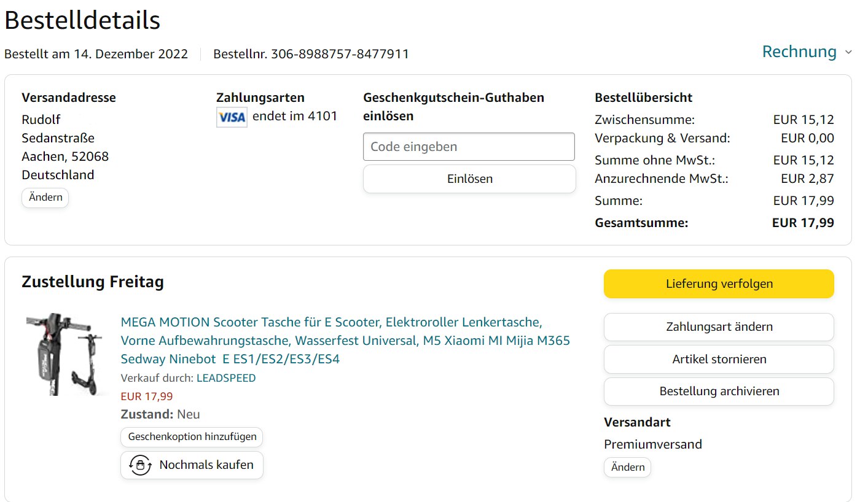Open seller LEADSPEED link
Image resolution: width=868 pixels, height=502 pixels.
click(226, 378)
